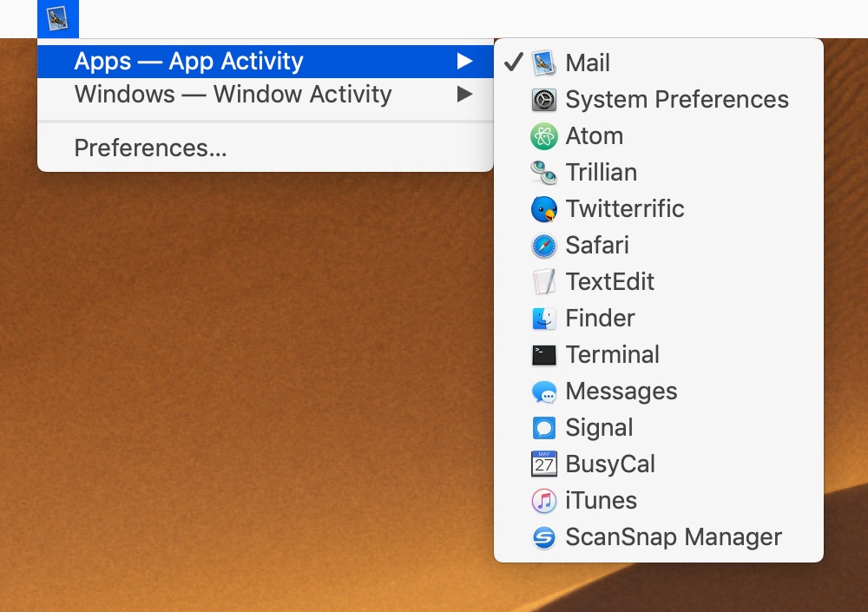
Task: Click the Twitterrific blue bird icon
Action: (x=543, y=209)
